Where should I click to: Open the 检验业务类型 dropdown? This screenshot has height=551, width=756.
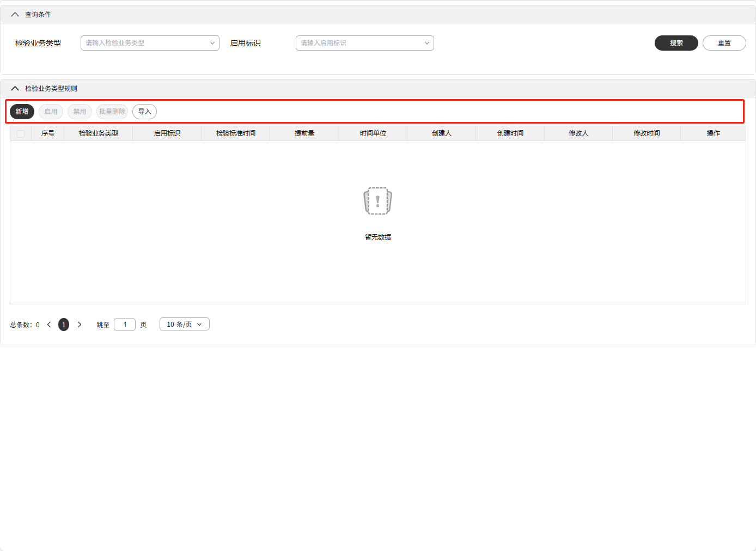[x=150, y=43]
